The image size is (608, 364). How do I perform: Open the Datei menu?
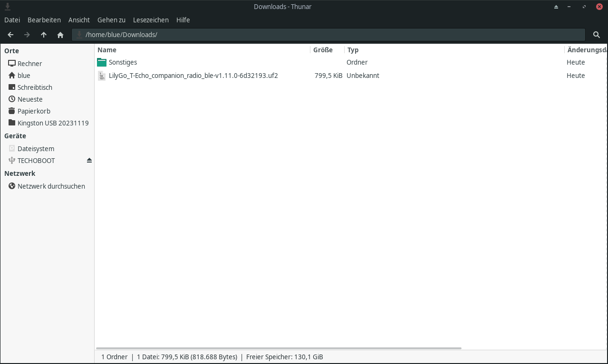point(12,20)
